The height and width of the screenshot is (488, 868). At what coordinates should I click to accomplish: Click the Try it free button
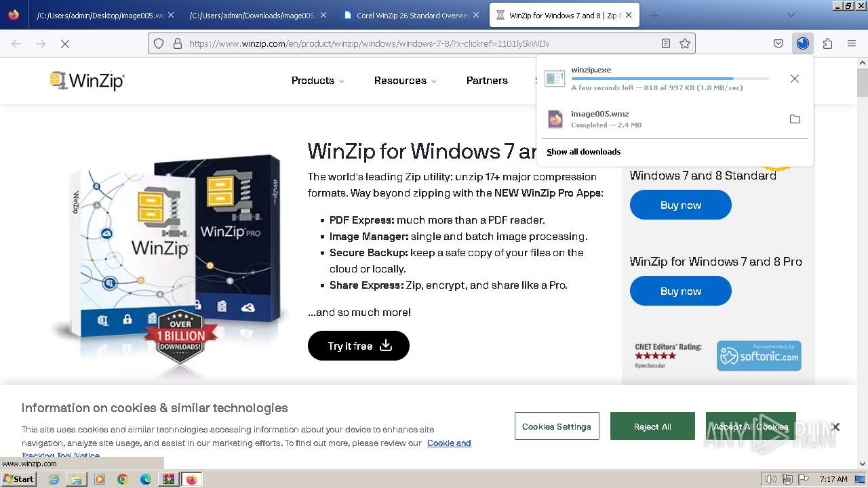pos(359,346)
